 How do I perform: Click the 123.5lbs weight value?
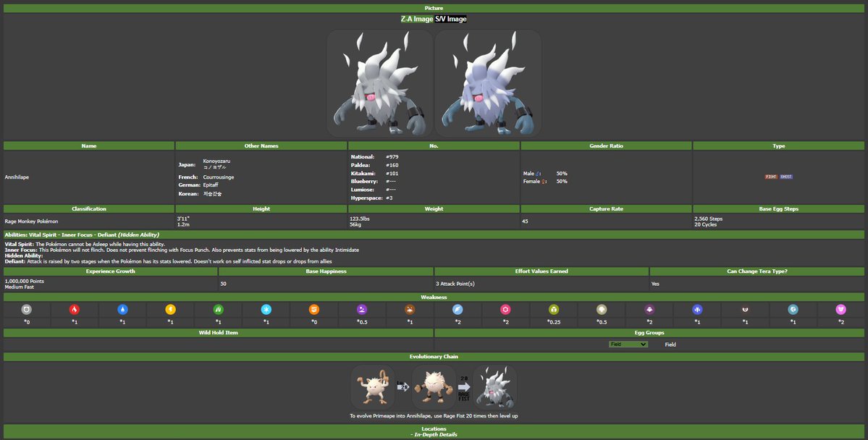[359, 219]
